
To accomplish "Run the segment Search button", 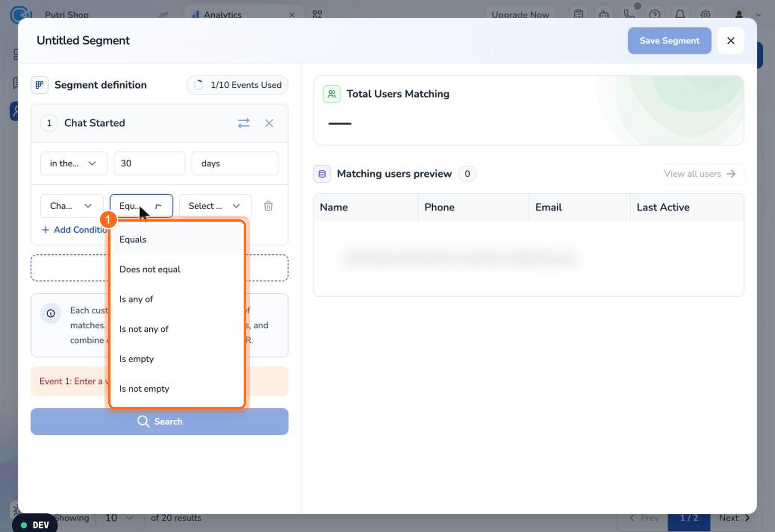I will 159,422.
